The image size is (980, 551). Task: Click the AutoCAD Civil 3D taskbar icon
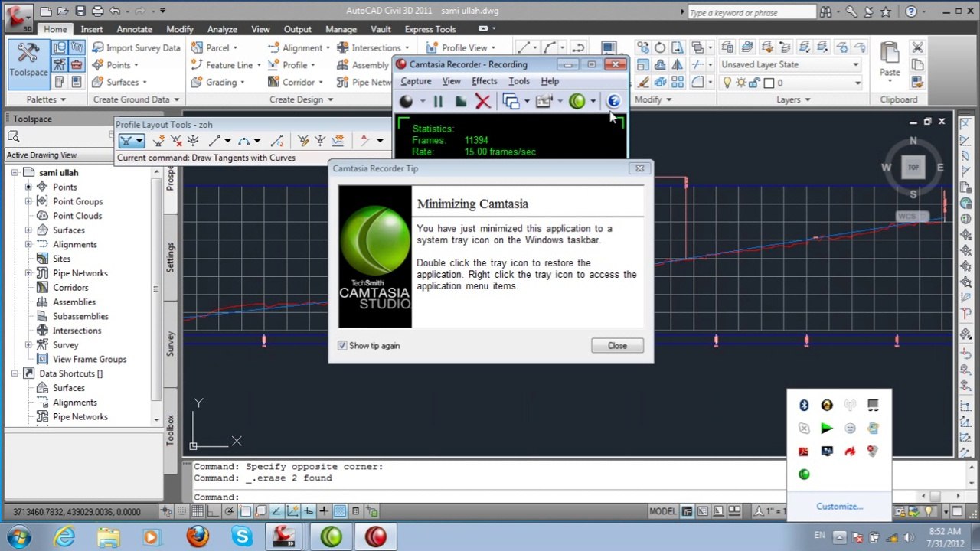point(286,536)
